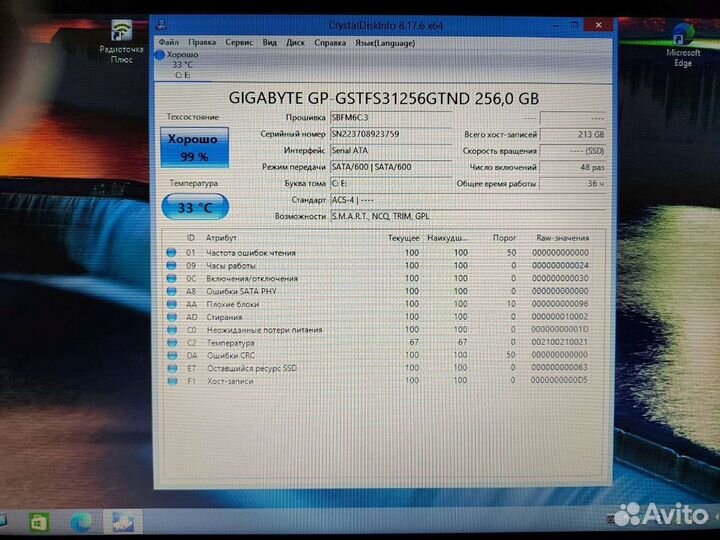Click the status circle for Температура attribute

click(x=171, y=342)
